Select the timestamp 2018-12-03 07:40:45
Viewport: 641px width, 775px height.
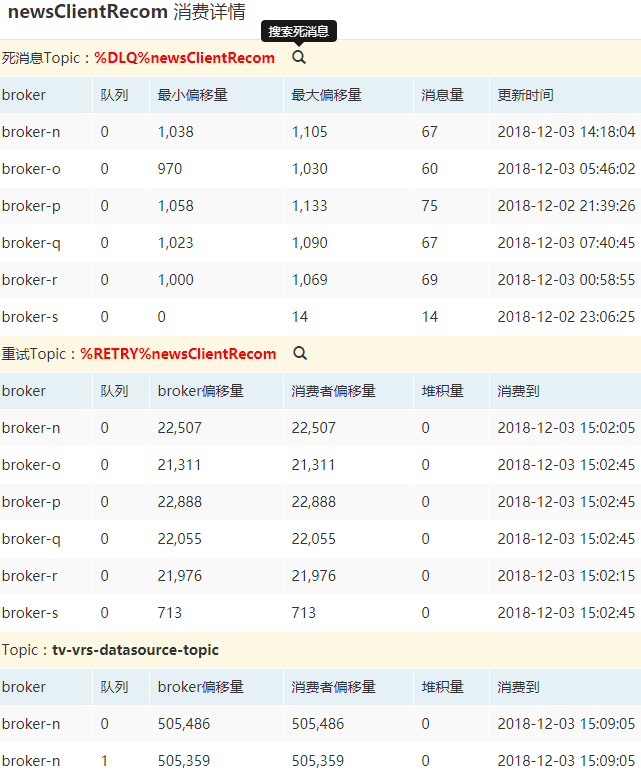point(566,243)
